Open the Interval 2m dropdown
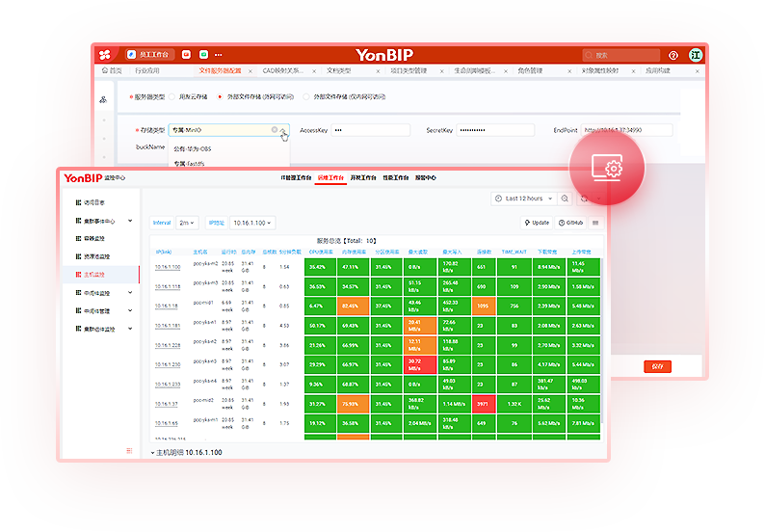This screenshot has width=765, height=532. pos(187,223)
